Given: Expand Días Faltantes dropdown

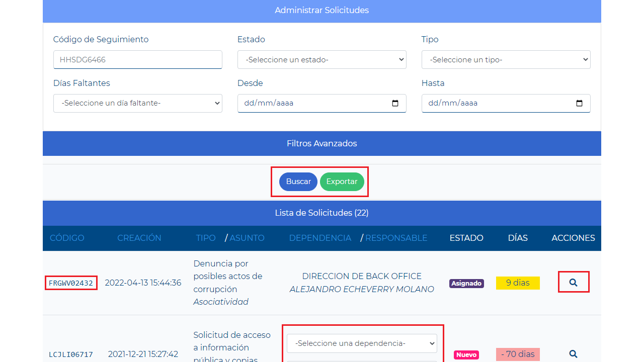Looking at the screenshot, I should click(137, 103).
